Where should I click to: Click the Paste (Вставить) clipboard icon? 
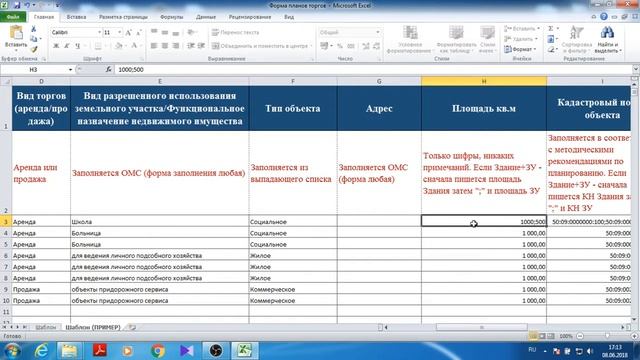click(16, 33)
